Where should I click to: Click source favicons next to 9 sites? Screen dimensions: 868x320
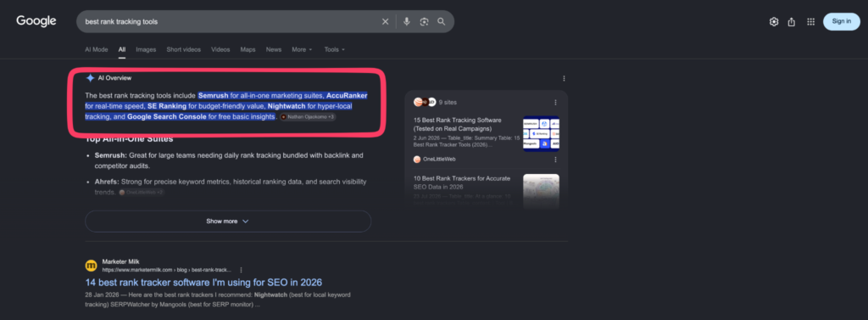tap(425, 102)
